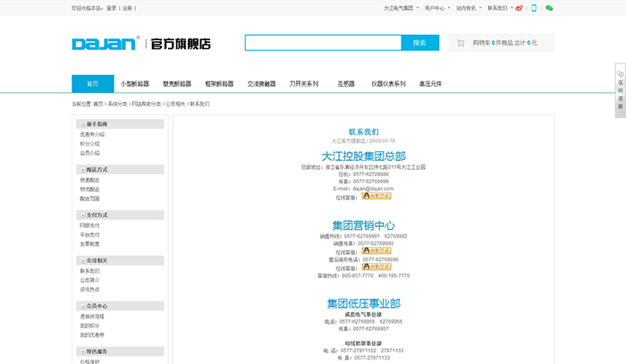Click the QQ chat button below 售后服务电话
Viewport: 626px width, 364px height.
tap(376, 267)
